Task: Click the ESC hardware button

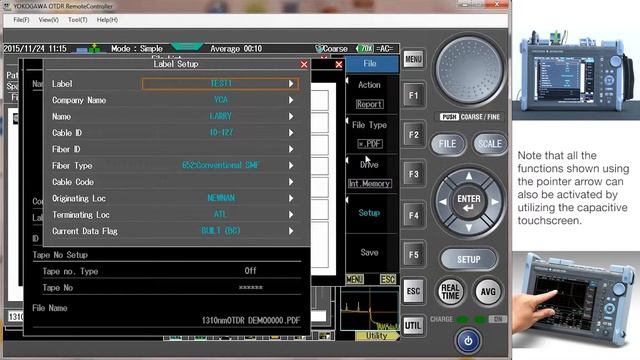Action: (x=413, y=291)
